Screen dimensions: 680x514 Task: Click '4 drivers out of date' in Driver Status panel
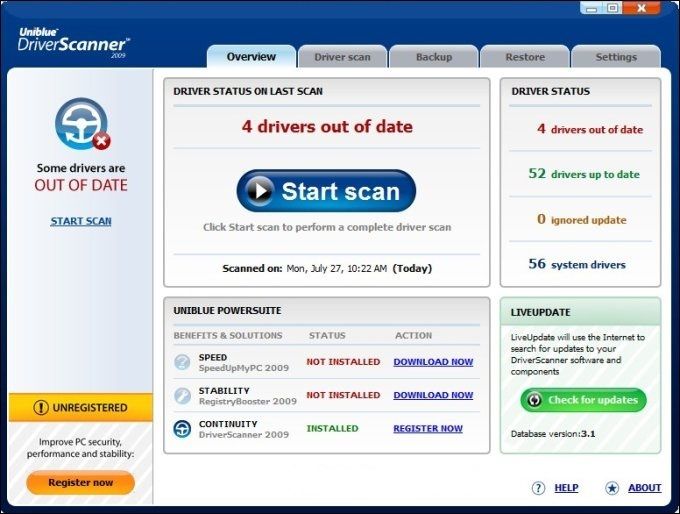coord(590,129)
